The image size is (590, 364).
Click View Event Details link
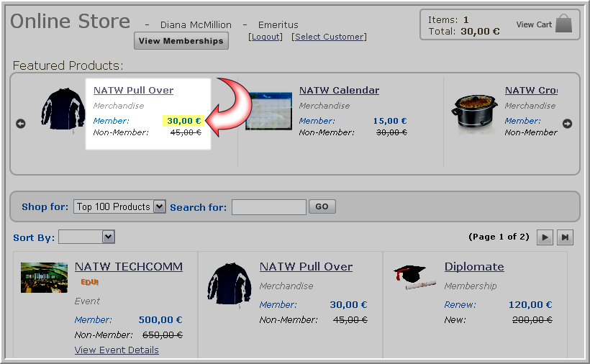[x=117, y=350]
